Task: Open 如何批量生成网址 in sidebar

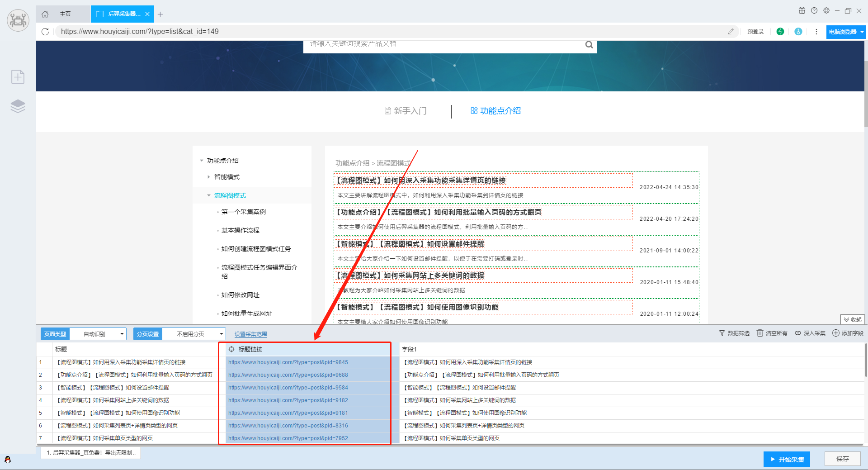Action: [x=247, y=313]
